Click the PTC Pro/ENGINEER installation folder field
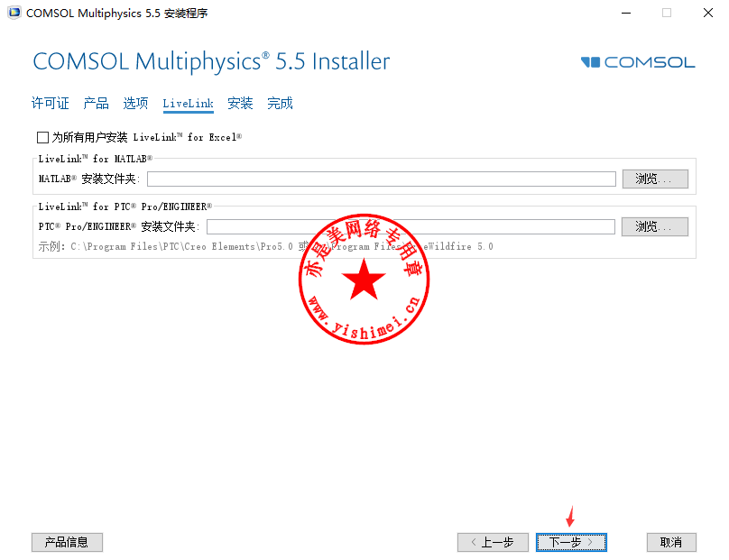Screen dimensions: 729x560 [411, 226]
